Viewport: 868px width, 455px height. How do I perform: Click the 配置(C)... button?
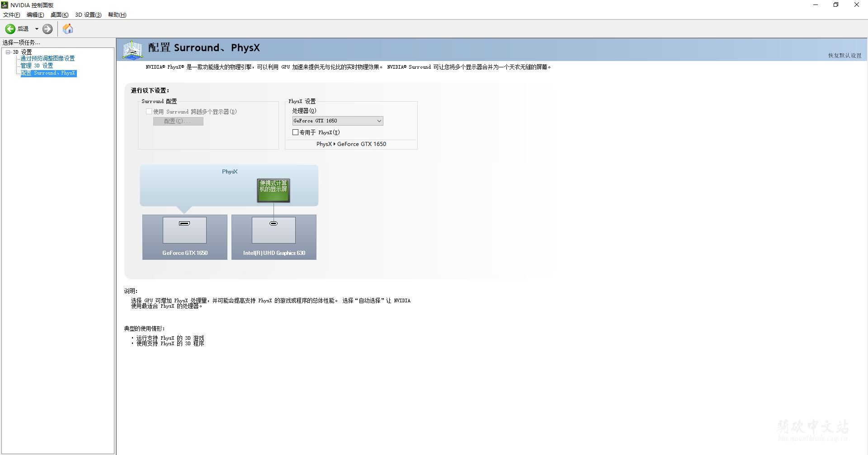coord(178,121)
